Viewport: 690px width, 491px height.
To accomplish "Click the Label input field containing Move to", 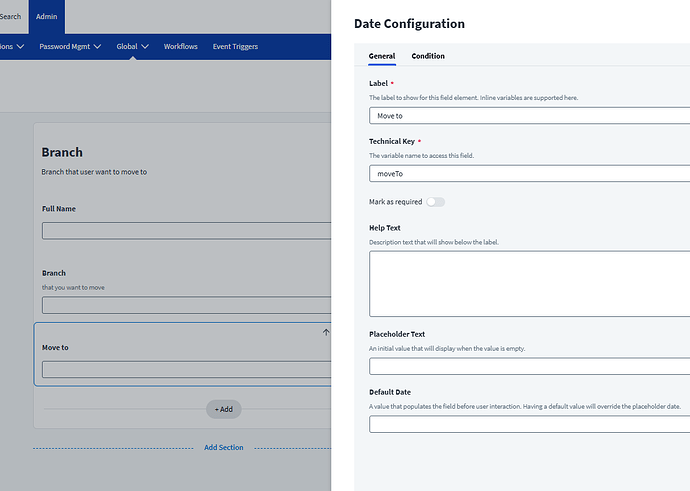I will pos(529,116).
